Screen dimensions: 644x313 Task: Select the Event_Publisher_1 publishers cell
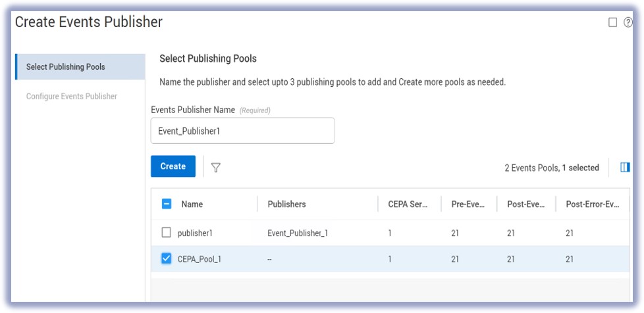tap(296, 233)
